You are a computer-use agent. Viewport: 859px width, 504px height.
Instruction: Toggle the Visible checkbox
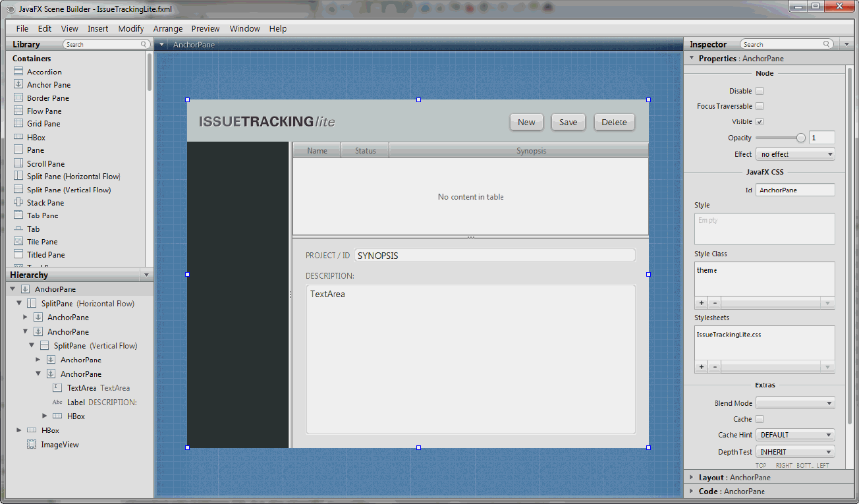[x=759, y=121]
